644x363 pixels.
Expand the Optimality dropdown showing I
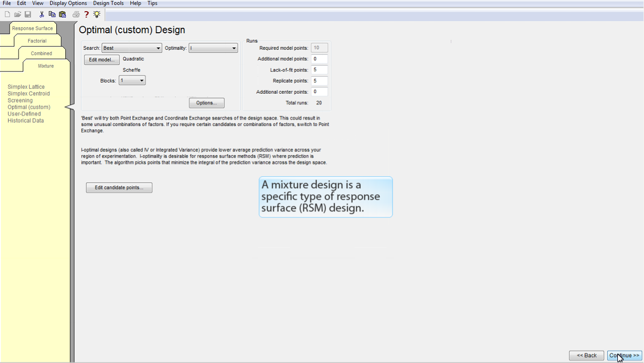click(x=213, y=48)
